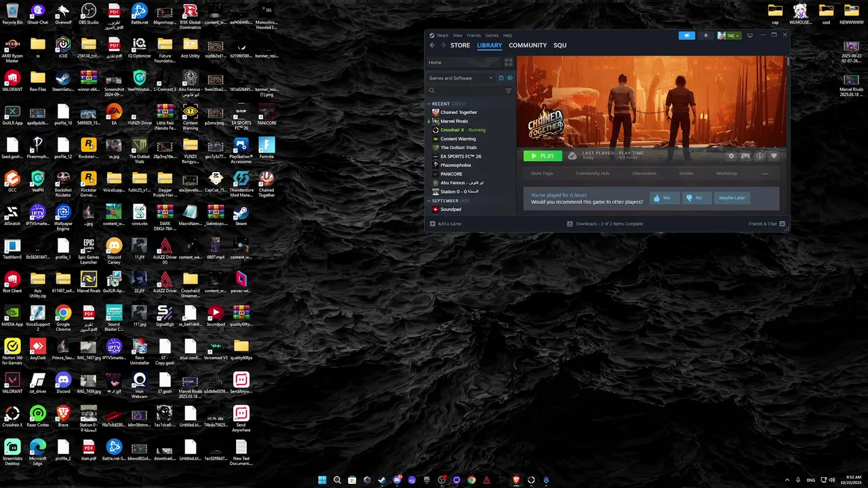Open Steam announcements megaphone button

687,35
